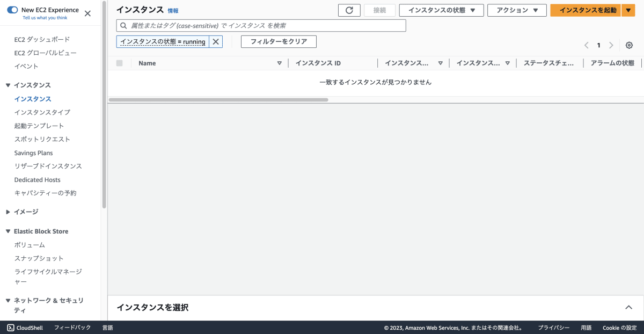Click the インスタンスを起動 button
Image resolution: width=644 pixels, height=334 pixels.
point(586,10)
